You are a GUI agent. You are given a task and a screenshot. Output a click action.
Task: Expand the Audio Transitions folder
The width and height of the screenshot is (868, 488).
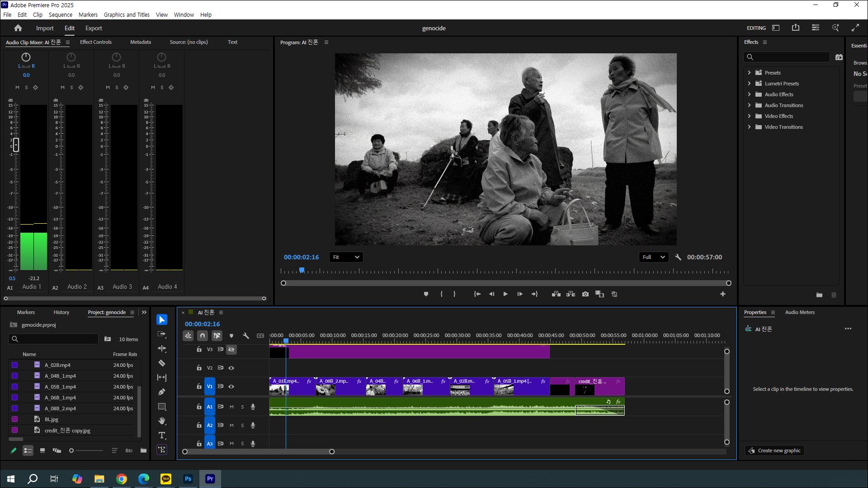click(749, 105)
